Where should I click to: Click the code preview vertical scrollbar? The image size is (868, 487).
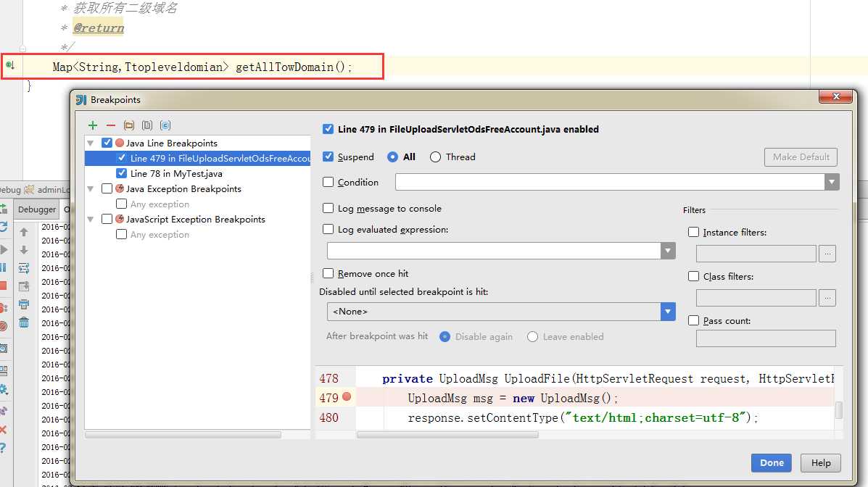(x=839, y=410)
